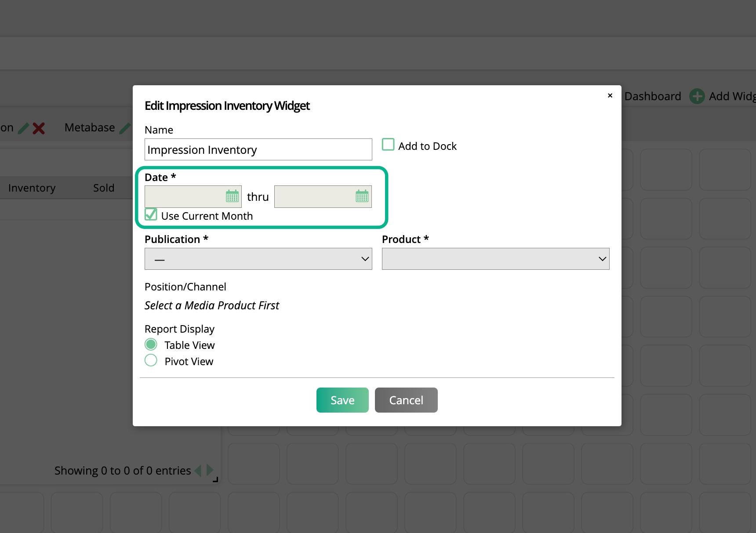Viewport: 756px width, 533px height.
Task: Click the next page arrow in entries
Action: click(210, 470)
